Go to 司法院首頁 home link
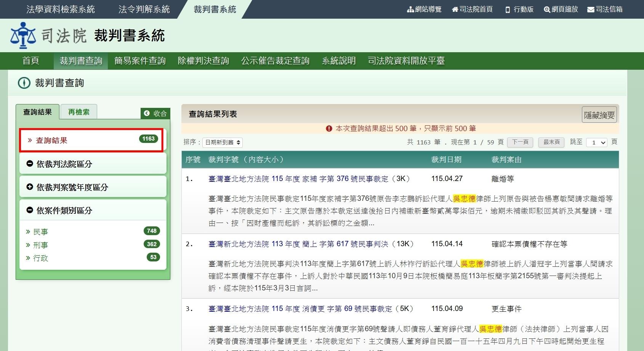The height and width of the screenshot is (351, 644). (472, 9)
